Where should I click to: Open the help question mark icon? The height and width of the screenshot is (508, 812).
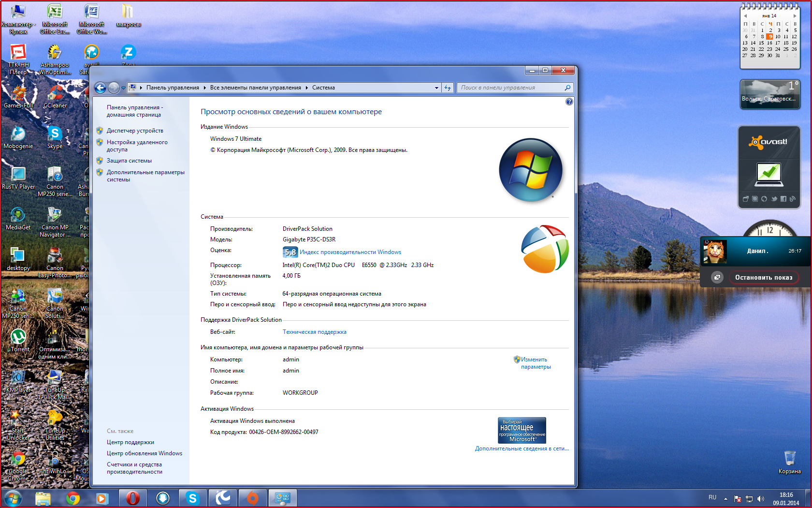[569, 102]
